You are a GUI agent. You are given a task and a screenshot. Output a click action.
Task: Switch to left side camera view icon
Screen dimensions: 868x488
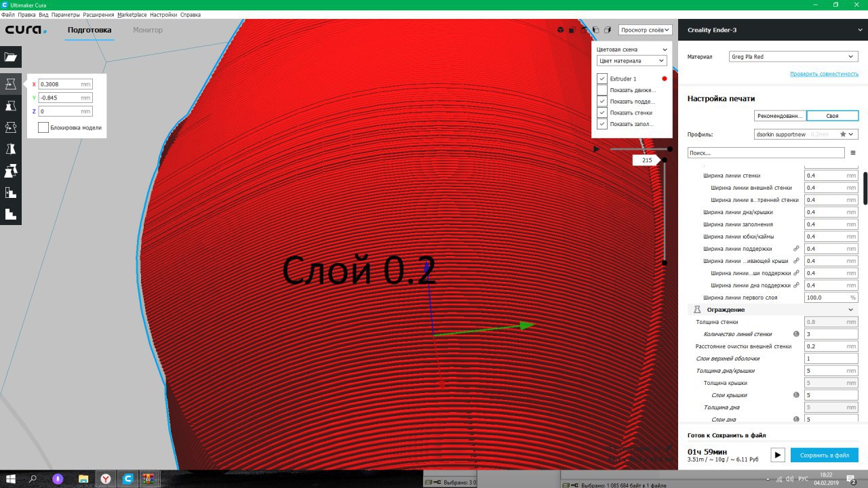tap(595, 30)
